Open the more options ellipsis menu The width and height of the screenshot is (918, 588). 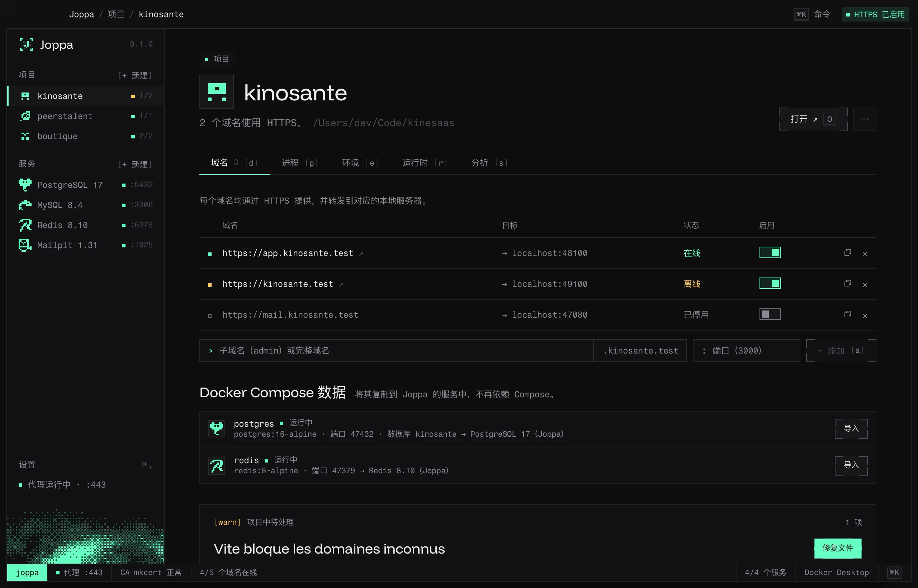coord(865,119)
